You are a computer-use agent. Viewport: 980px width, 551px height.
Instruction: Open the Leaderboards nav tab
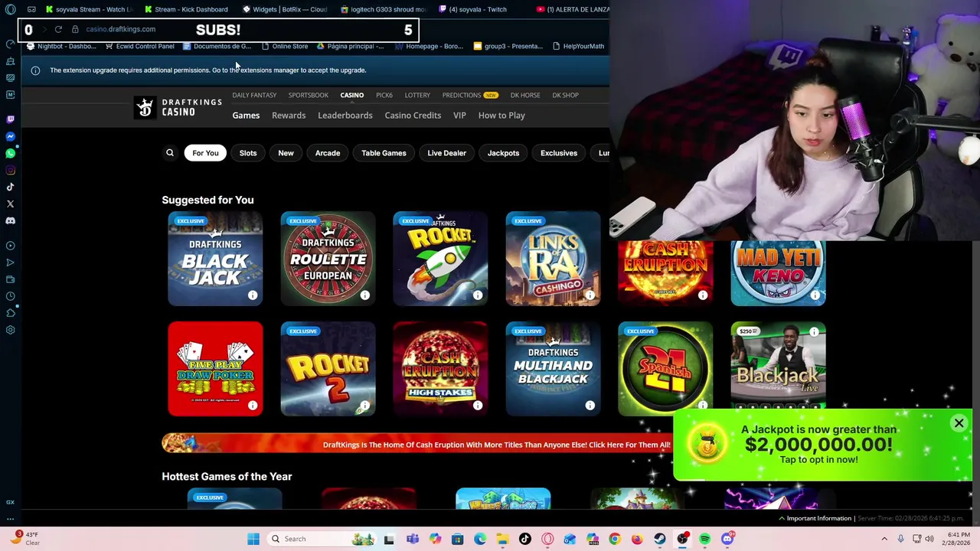point(345,116)
